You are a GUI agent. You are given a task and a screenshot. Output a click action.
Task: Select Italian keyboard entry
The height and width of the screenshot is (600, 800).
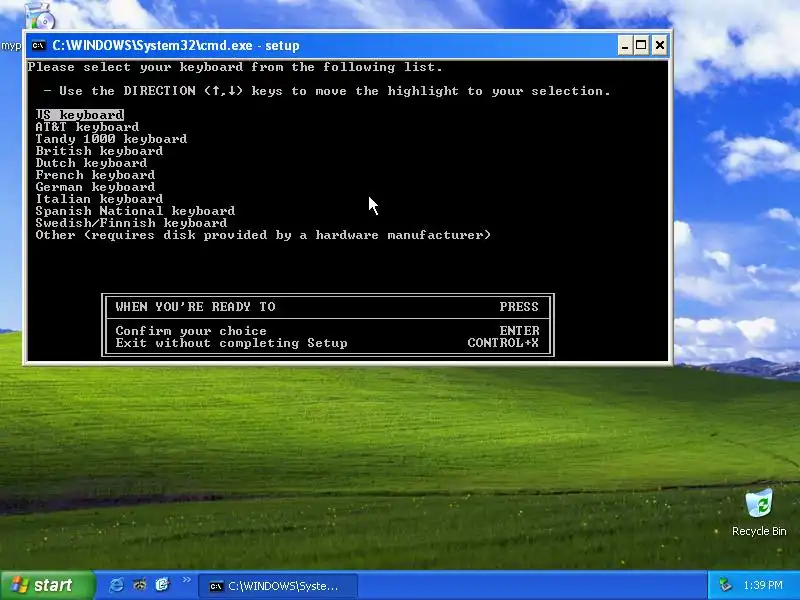(x=99, y=199)
